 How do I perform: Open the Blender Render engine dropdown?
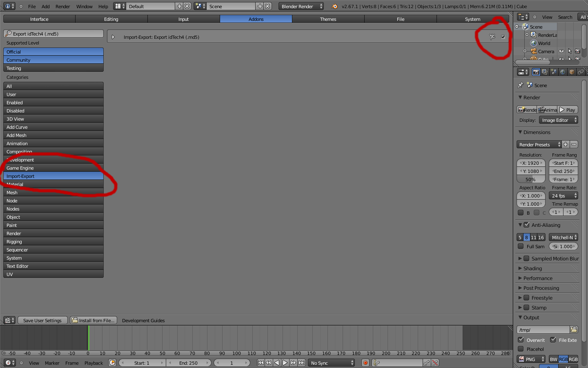point(301,6)
